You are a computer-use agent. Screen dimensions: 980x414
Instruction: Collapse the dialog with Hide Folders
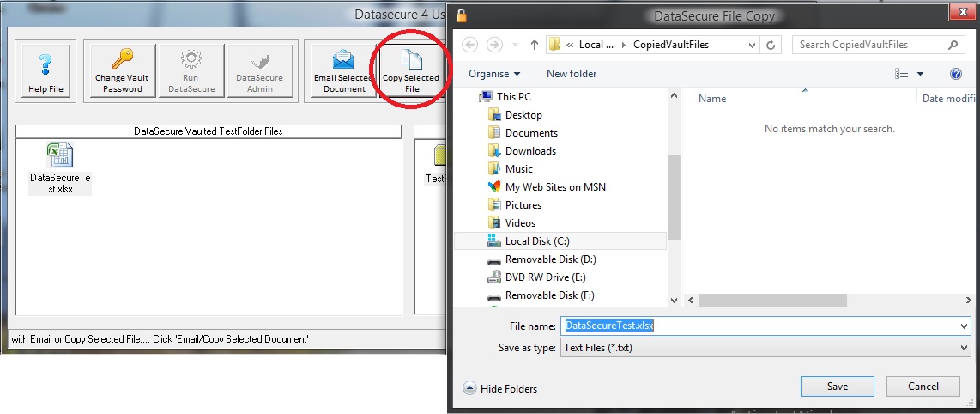(500, 388)
